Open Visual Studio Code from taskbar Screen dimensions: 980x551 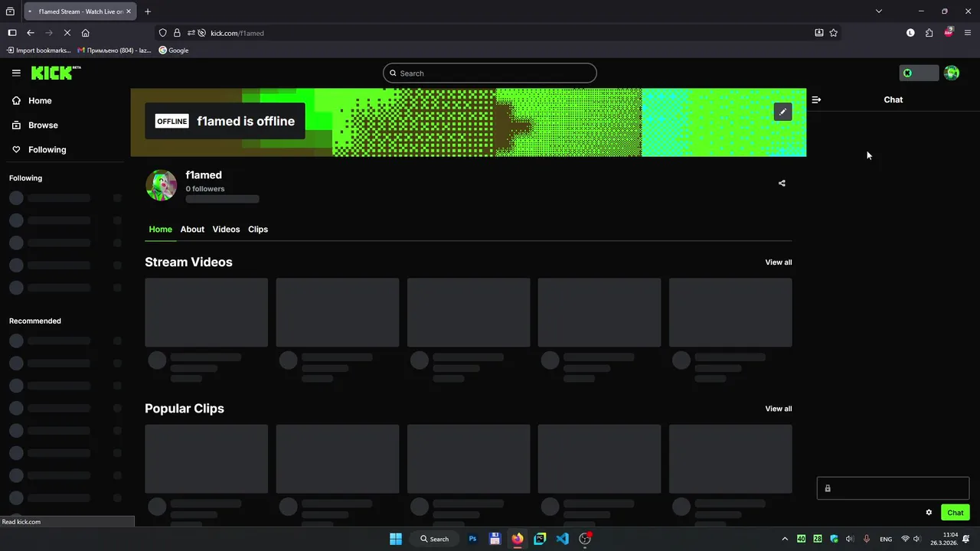pos(563,539)
